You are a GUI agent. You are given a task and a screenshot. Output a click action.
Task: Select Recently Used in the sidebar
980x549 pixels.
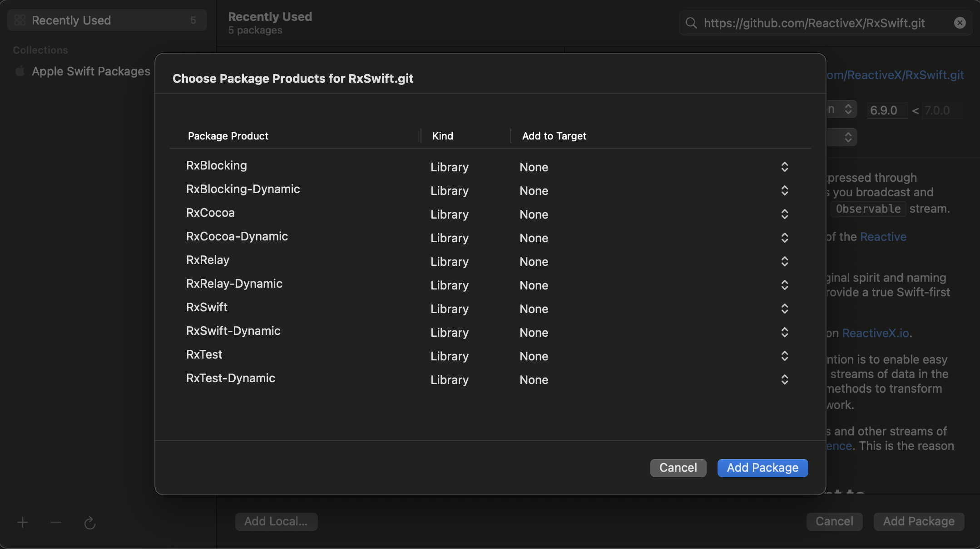tap(107, 20)
